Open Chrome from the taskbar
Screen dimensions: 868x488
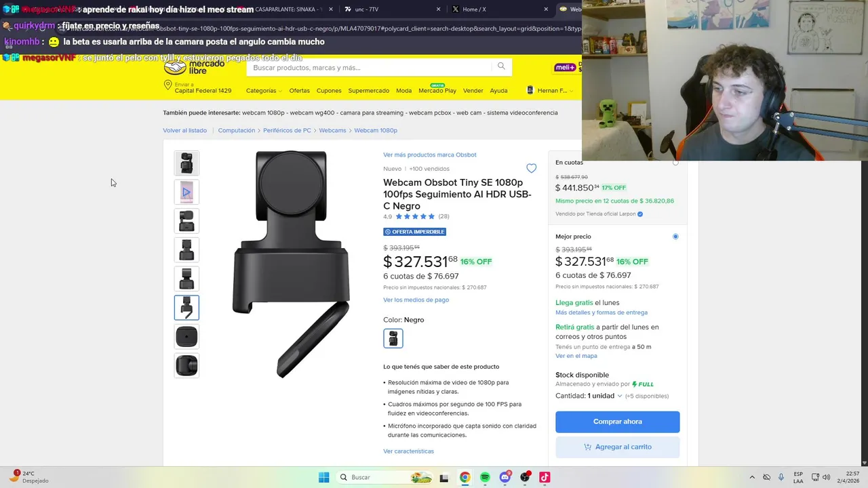click(x=465, y=477)
